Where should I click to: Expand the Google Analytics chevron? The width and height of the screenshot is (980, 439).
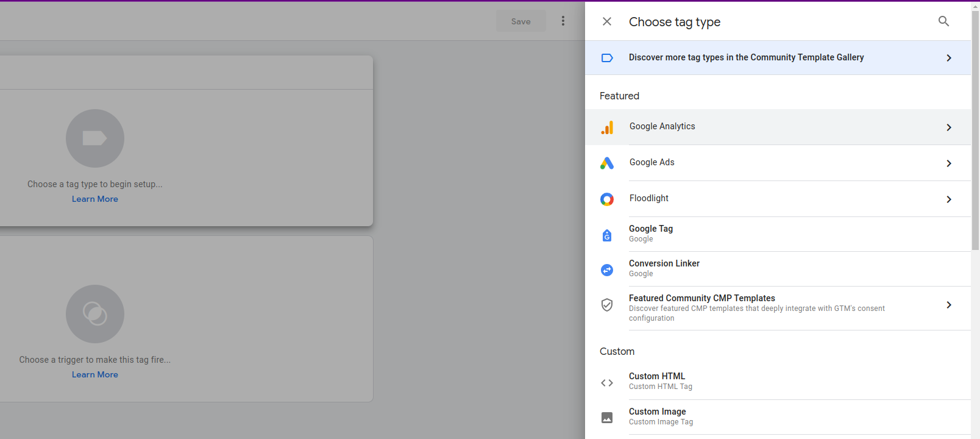(x=949, y=127)
